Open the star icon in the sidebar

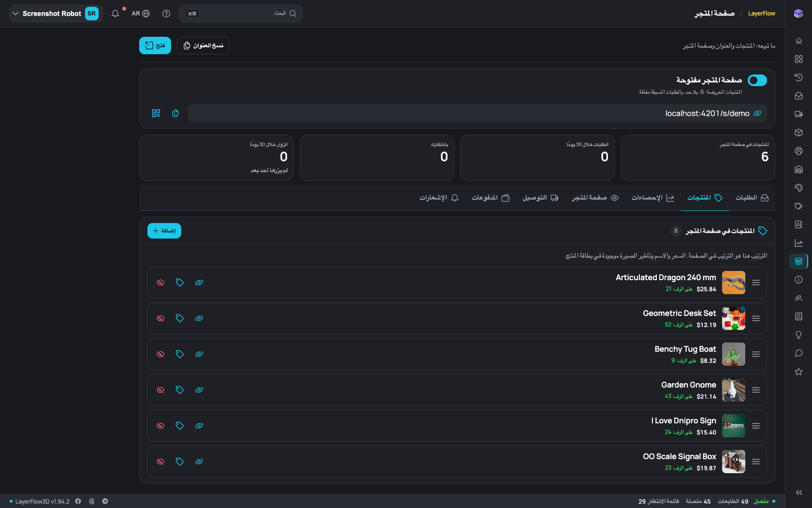tap(798, 372)
